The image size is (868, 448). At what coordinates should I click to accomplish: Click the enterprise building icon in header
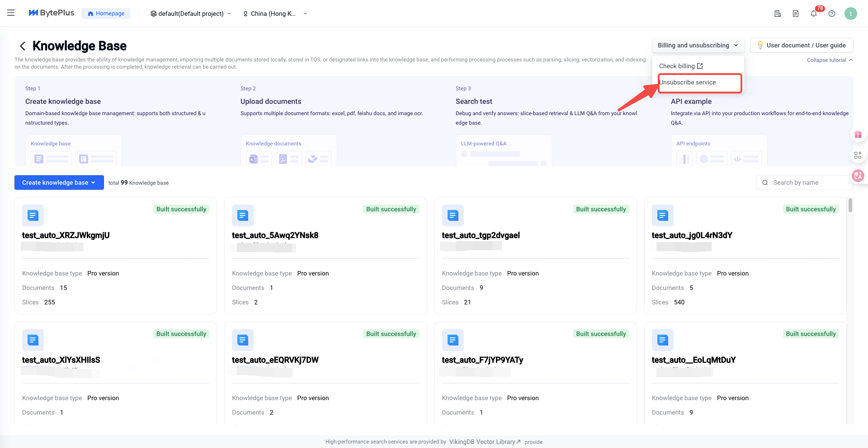point(778,14)
